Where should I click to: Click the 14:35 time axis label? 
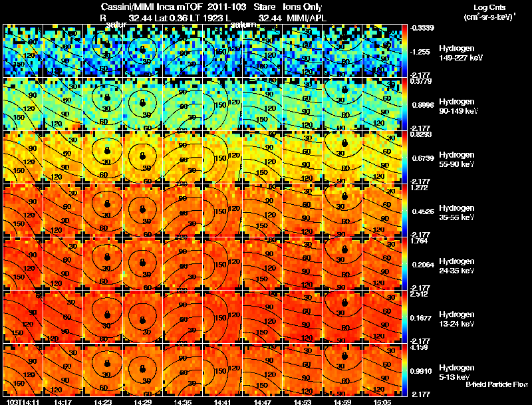pyautogui.click(x=182, y=402)
